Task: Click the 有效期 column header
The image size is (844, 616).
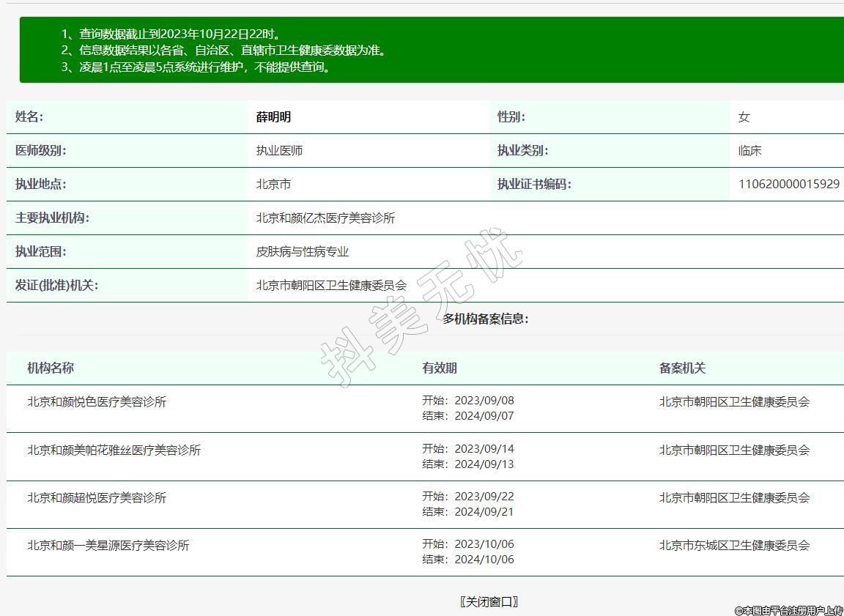Action: 440,368
